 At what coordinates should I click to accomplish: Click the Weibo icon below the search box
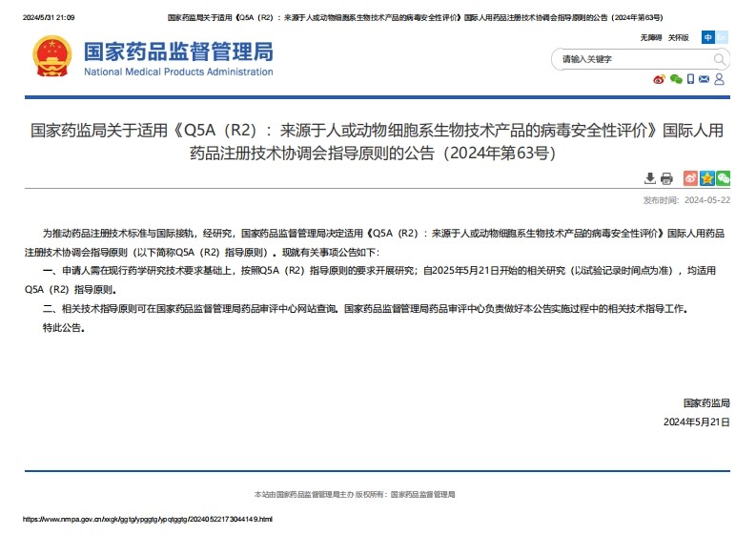click(659, 79)
